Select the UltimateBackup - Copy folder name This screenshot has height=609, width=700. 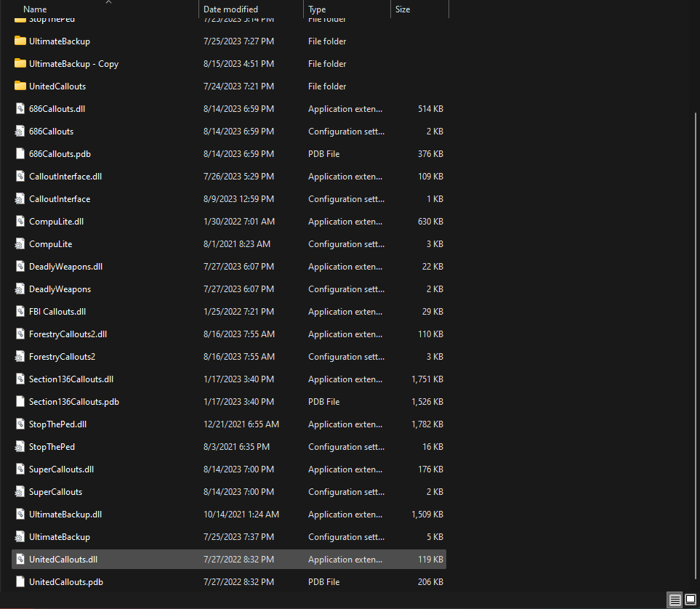click(x=73, y=64)
